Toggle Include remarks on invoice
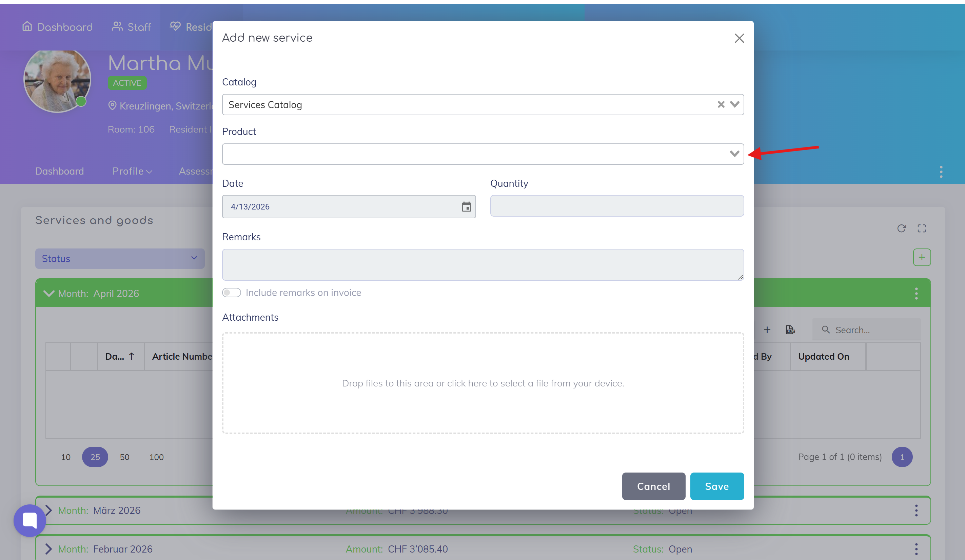The width and height of the screenshot is (965, 560). pyautogui.click(x=232, y=293)
